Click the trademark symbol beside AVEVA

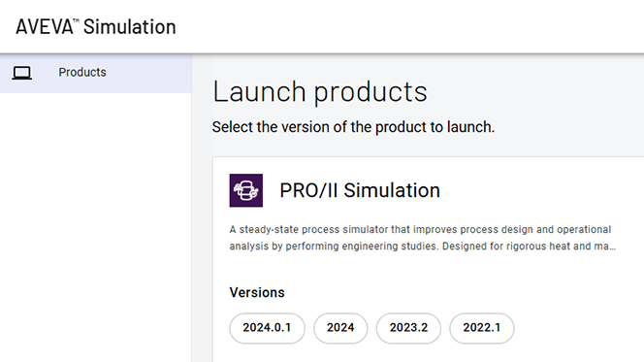pos(76,20)
